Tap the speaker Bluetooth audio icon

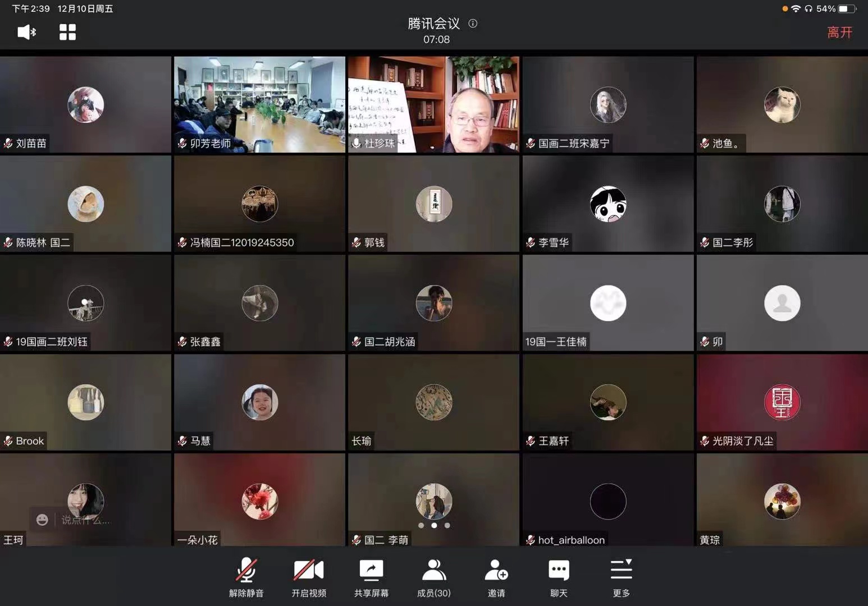point(26,32)
